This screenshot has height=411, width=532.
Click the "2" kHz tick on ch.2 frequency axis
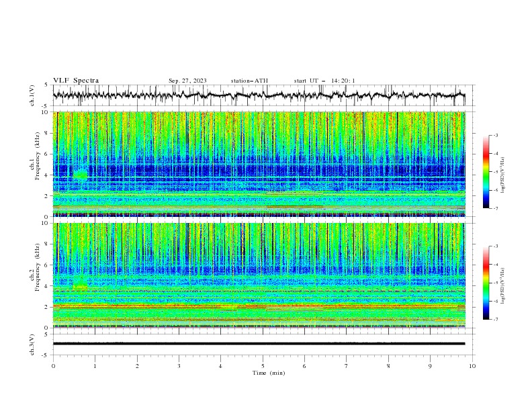pyautogui.click(x=48, y=307)
